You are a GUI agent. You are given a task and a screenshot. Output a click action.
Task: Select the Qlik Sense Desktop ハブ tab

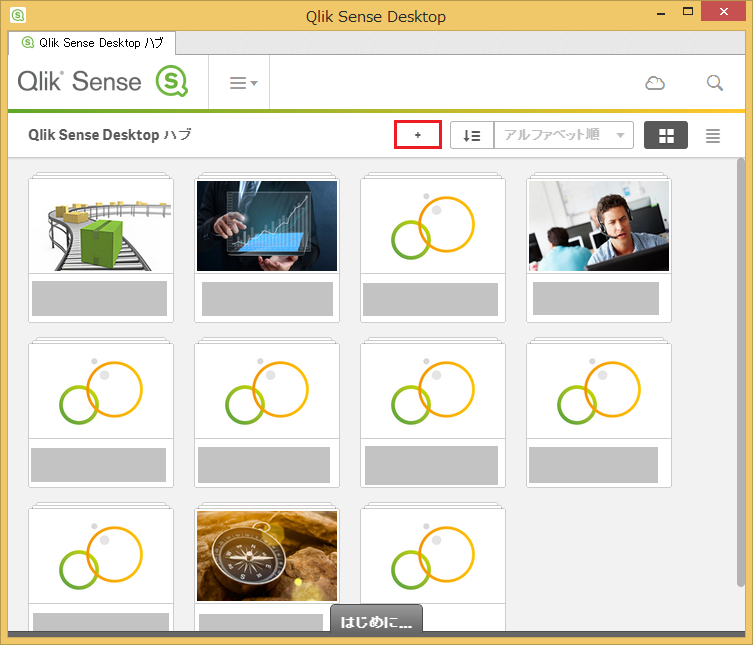click(92, 43)
